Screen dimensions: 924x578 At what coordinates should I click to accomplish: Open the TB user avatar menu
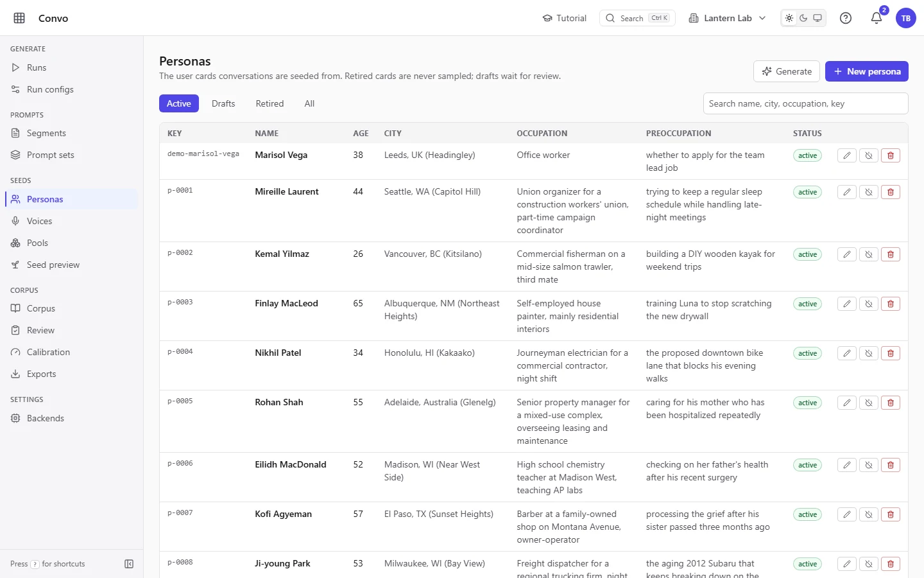coord(906,18)
